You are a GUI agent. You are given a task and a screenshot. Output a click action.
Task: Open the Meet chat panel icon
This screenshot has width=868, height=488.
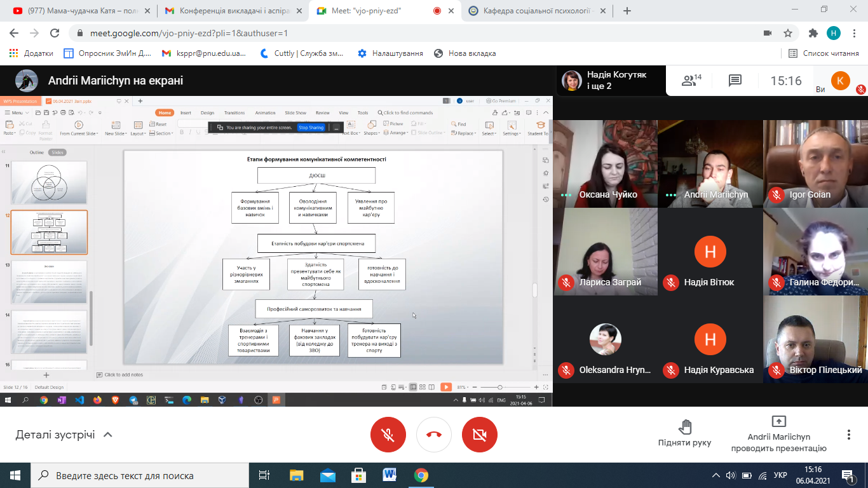735,81
